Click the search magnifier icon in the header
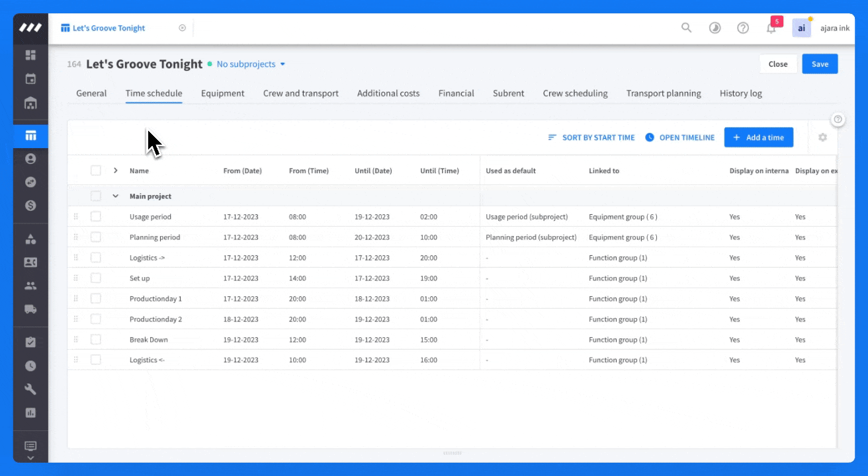Screen dimensions: 868x476 coord(687,28)
